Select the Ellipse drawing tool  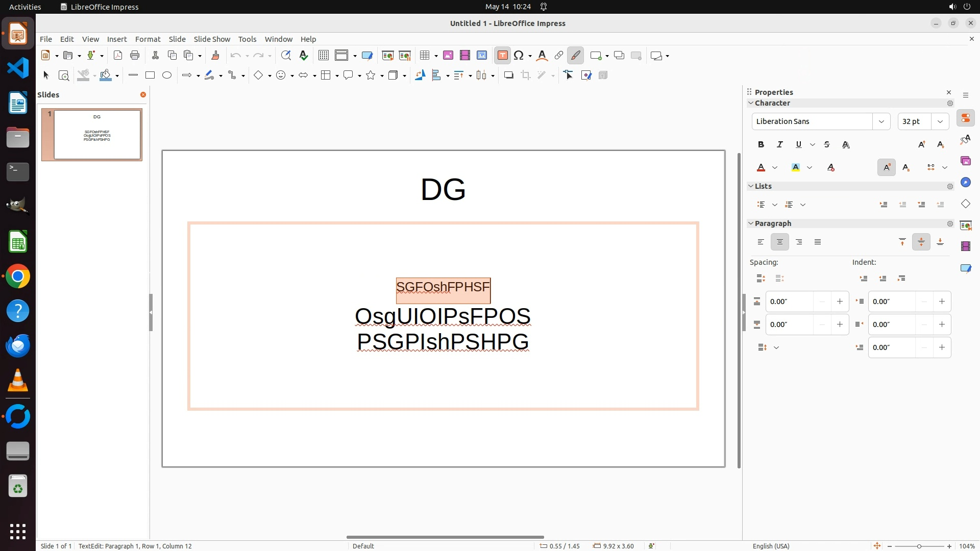pyautogui.click(x=167, y=76)
